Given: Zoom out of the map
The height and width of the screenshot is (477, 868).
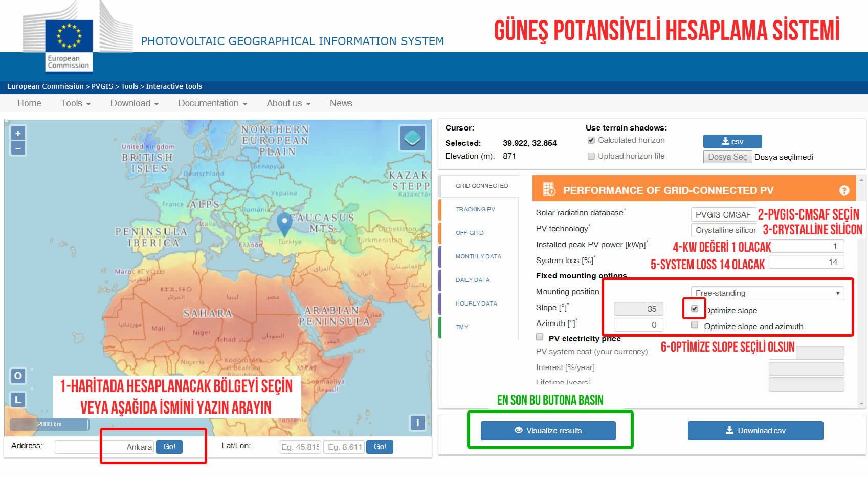Looking at the screenshot, I should point(18,148).
